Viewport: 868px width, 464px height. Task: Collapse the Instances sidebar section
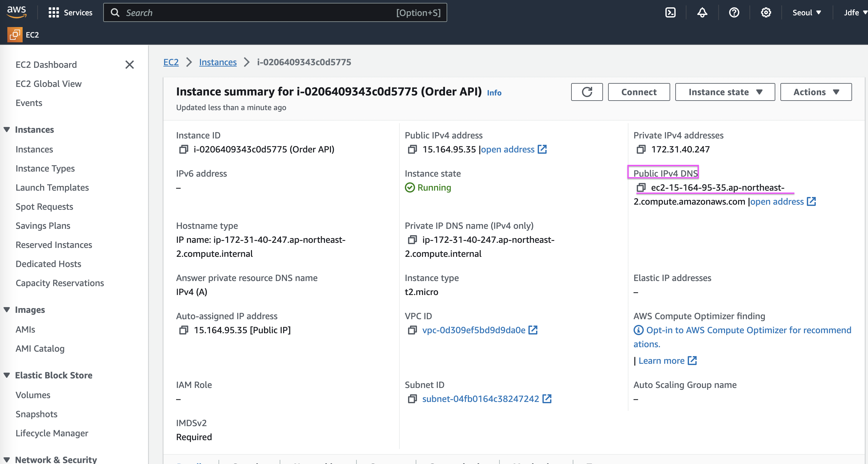[7, 130]
